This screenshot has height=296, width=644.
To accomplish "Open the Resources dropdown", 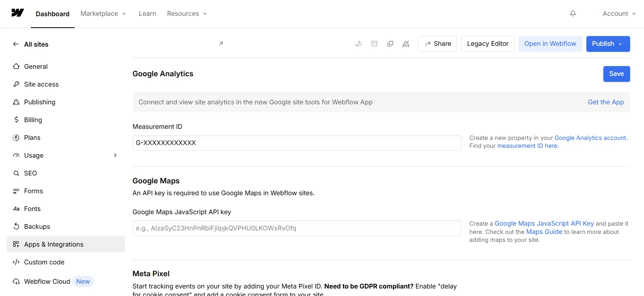I will (187, 13).
